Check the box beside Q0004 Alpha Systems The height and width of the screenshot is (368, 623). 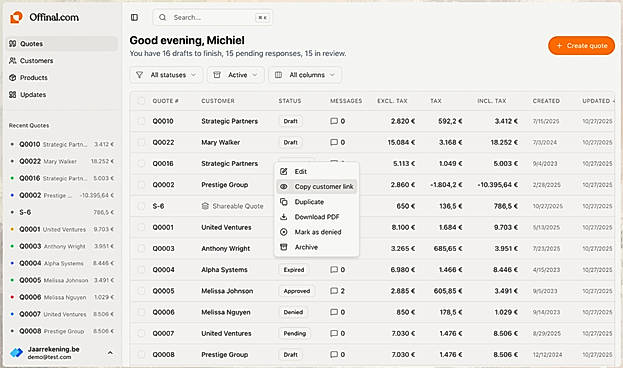[141, 269]
